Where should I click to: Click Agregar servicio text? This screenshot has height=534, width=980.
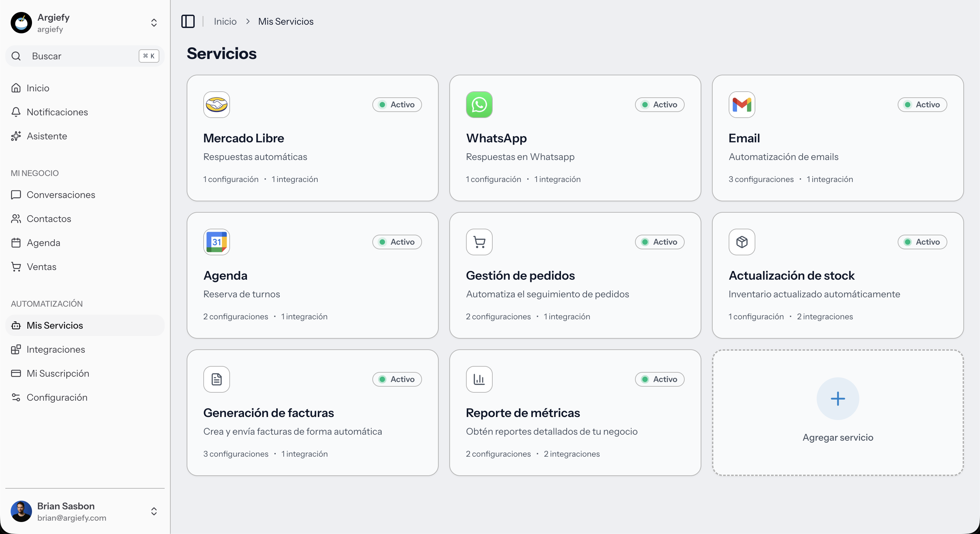click(x=837, y=437)
